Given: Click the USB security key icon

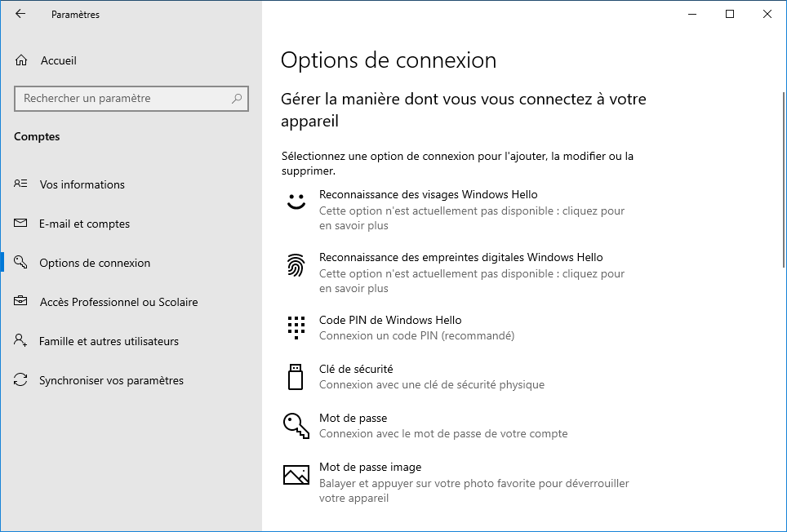Looking at the screenshot, I should [x=296, y=377].
